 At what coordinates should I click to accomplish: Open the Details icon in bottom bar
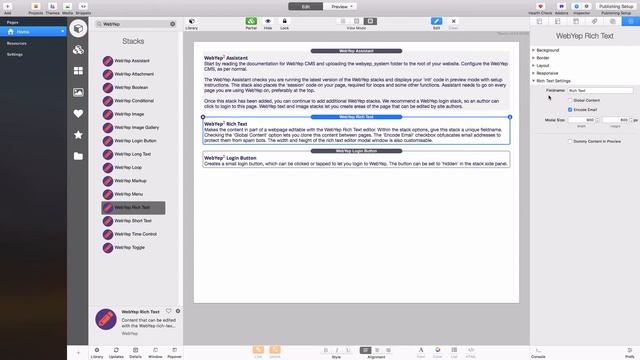[136, 350]
